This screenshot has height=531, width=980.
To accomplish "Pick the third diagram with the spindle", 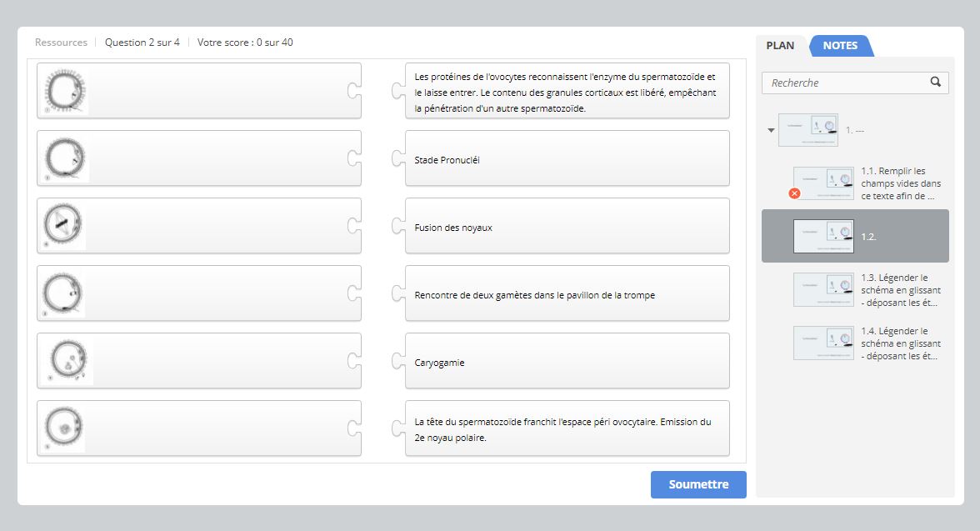I will pyautogui.click(x=199, y=226).
